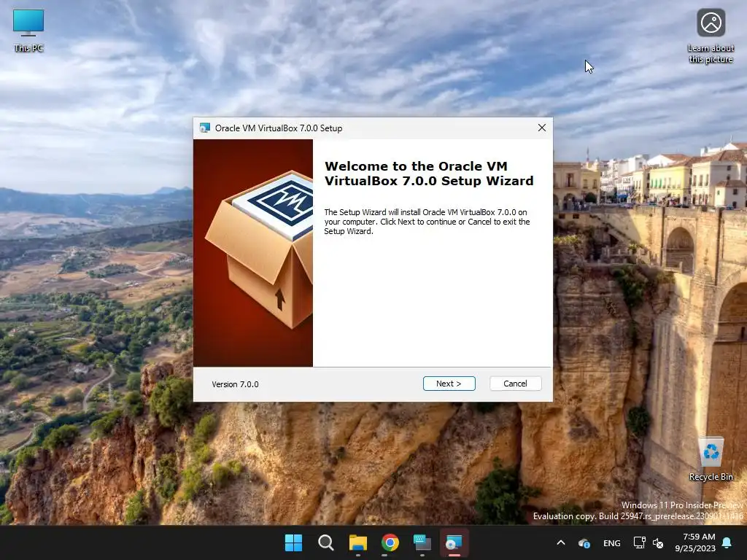This screenshot has width=747, height=560.
Task: Click the Oracle VM VirtualBox 7.0.0 Setup title
Action: point(279,128)
